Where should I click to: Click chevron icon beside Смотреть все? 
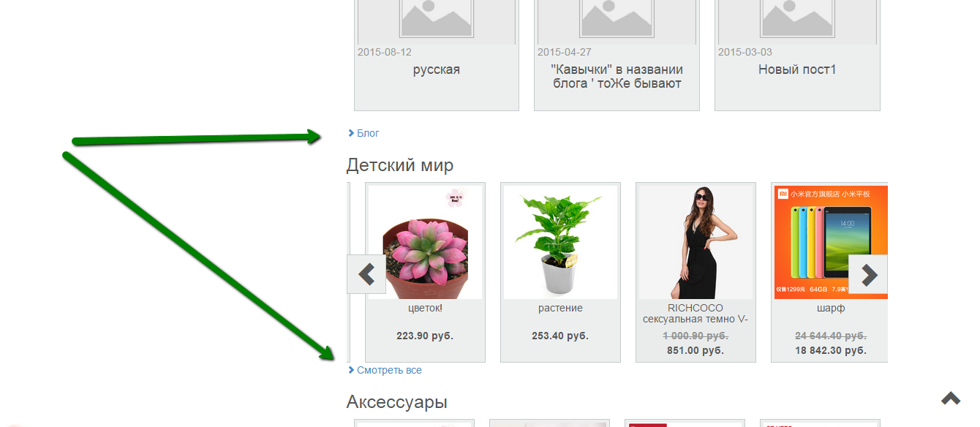point(352,370)
